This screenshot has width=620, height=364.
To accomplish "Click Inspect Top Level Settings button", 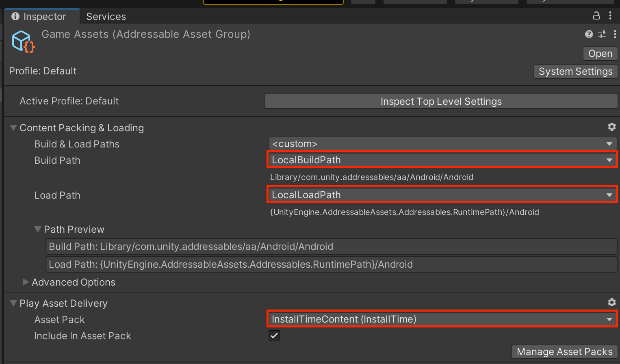I will [x=441, y=102].
